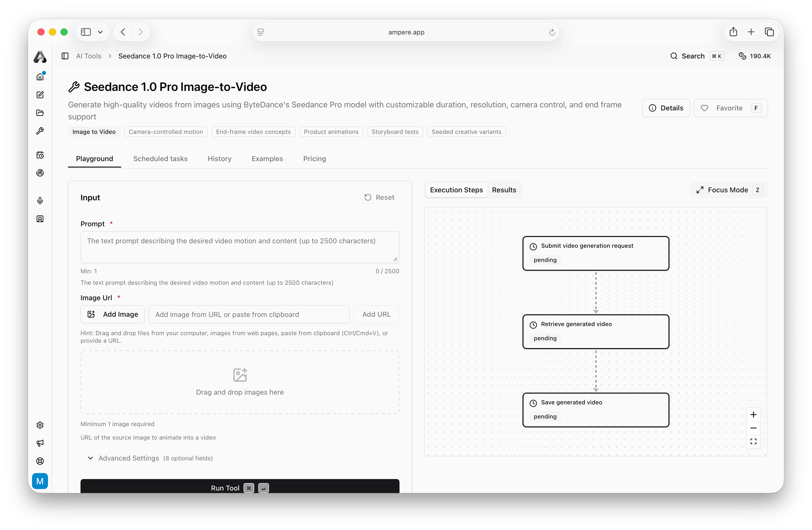The height and width of the screenshot is (530, 812).
Task: Open the folder icon in sidebar
Action: tap(40, 113)
